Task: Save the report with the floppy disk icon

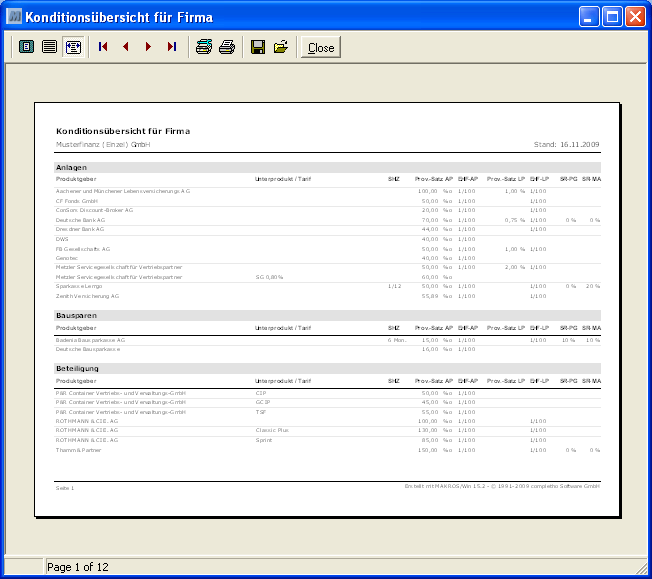Action: pos(258,47)
